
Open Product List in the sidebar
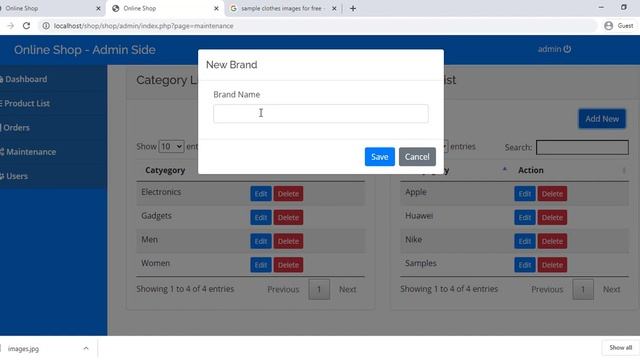27,103
